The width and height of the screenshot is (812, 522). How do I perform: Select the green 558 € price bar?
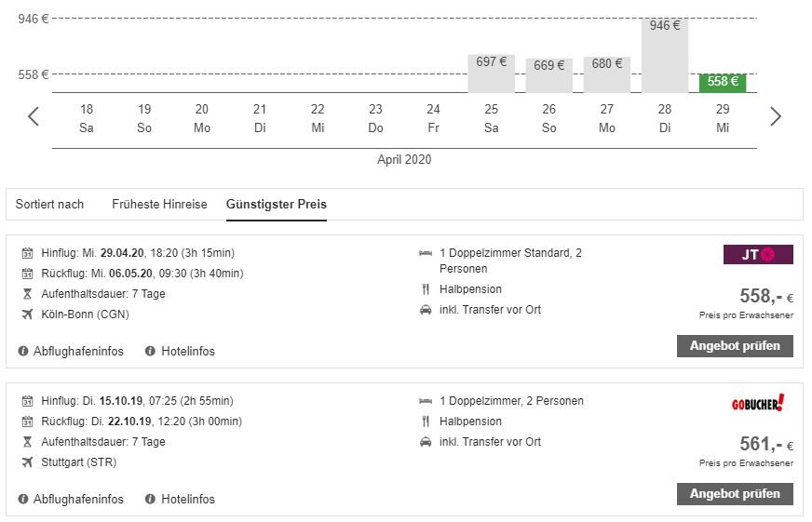723,82
